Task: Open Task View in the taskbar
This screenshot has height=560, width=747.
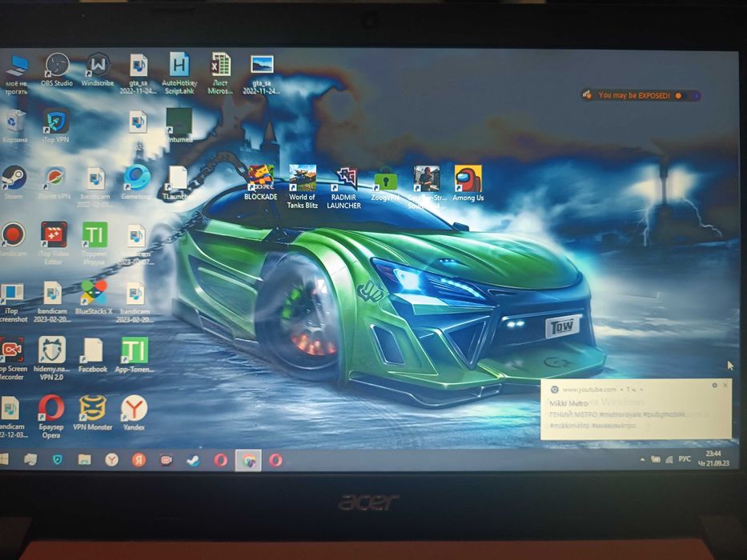Action: [30, 460]
